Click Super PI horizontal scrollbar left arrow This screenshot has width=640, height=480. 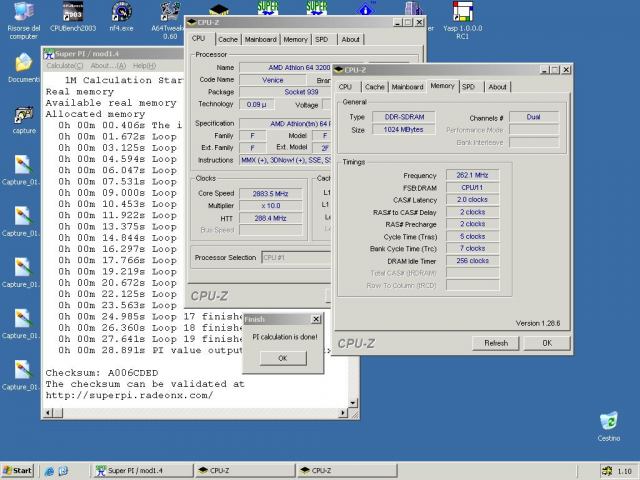pyautogui.click(x=48, y=413)
